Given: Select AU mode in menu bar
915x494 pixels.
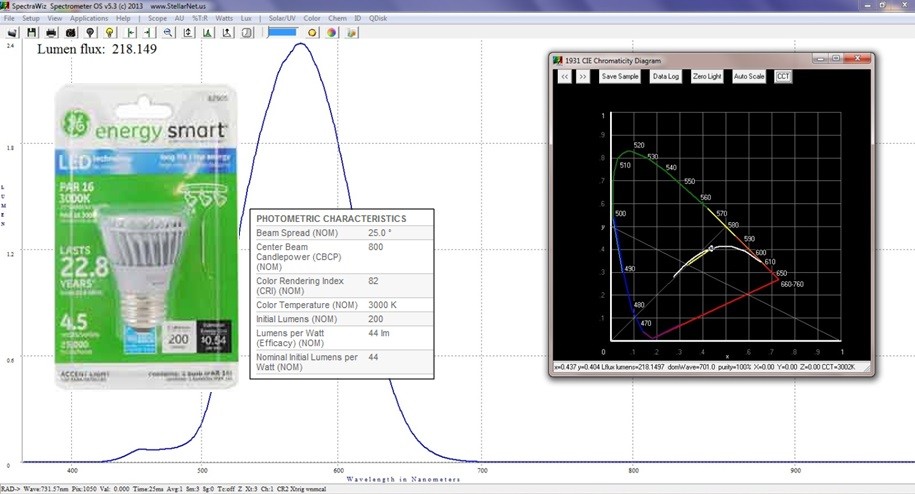Looking at the screenshot, I should click(180, 18).
